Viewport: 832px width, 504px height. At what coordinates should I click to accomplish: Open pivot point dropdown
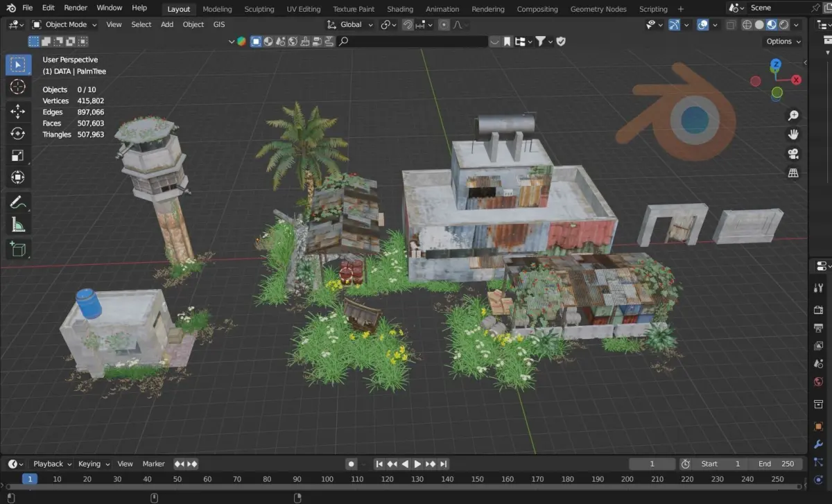coord(388,24)
